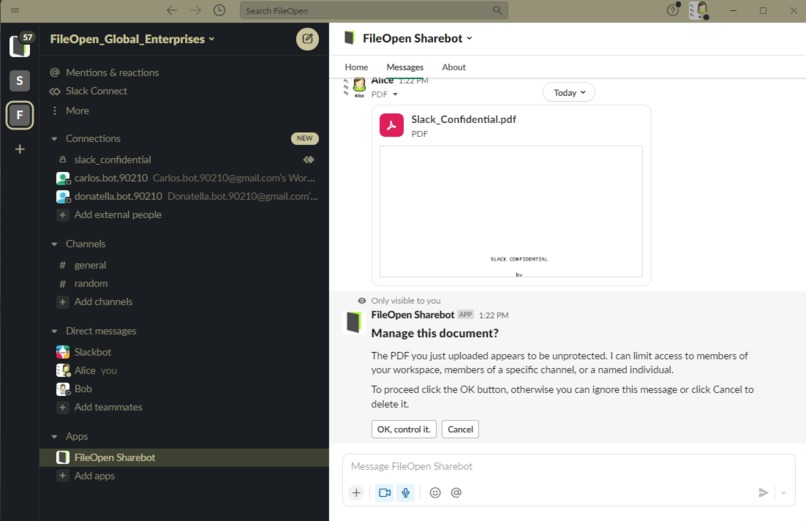The width and height of the screenshot is (806, 521).
Task: Open the history clock icon
Action: point(219,10)
